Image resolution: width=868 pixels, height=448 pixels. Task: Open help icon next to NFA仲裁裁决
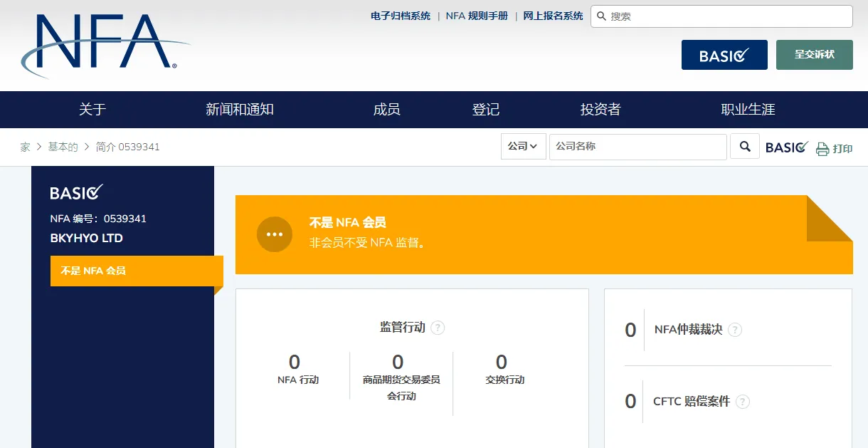click(735, 330)
